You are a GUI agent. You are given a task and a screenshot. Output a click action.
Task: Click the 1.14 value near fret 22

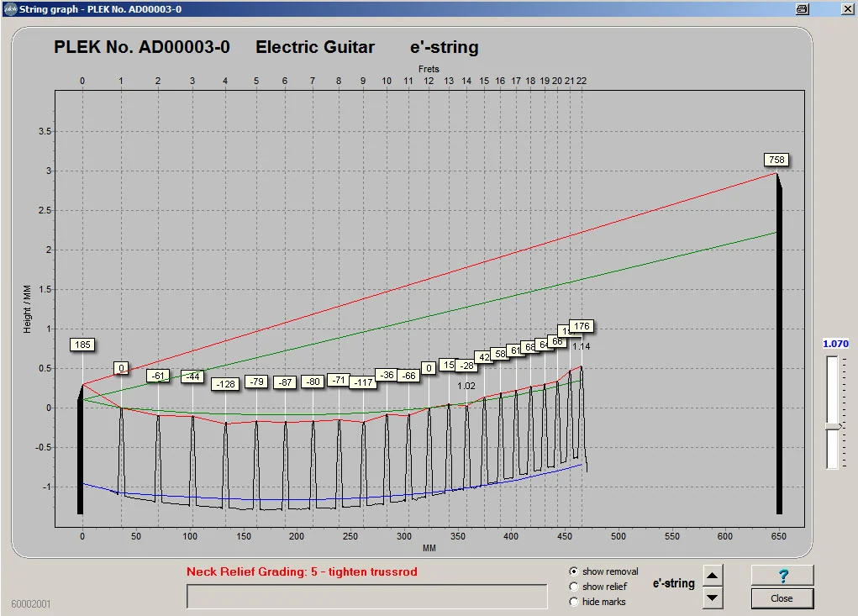tap(582, 346)
